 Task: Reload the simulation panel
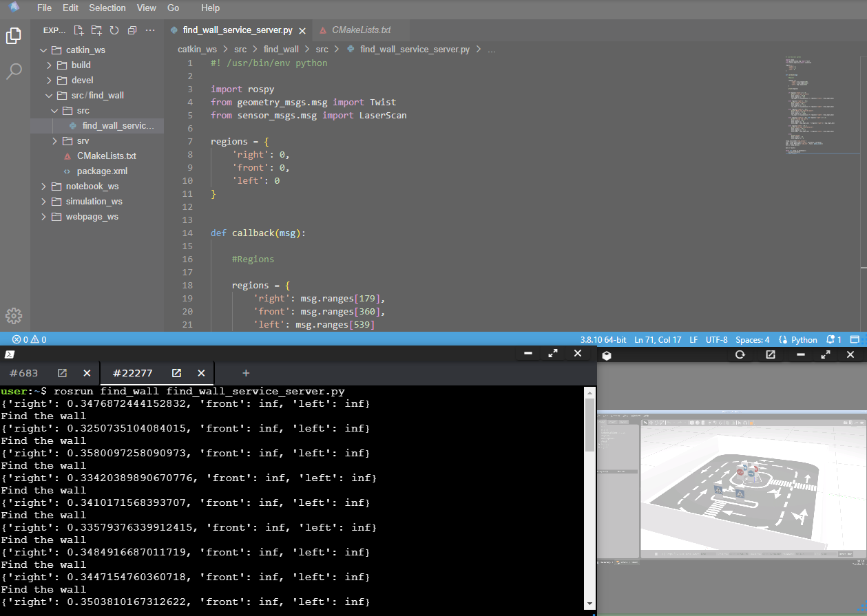click(x=740, y=354)
